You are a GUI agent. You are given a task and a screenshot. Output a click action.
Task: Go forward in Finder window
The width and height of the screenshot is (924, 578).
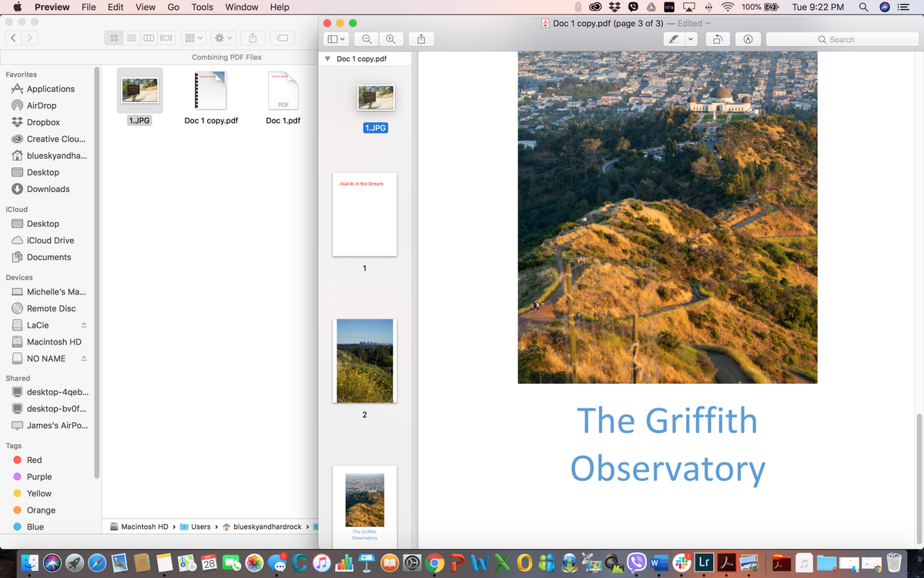29,38
